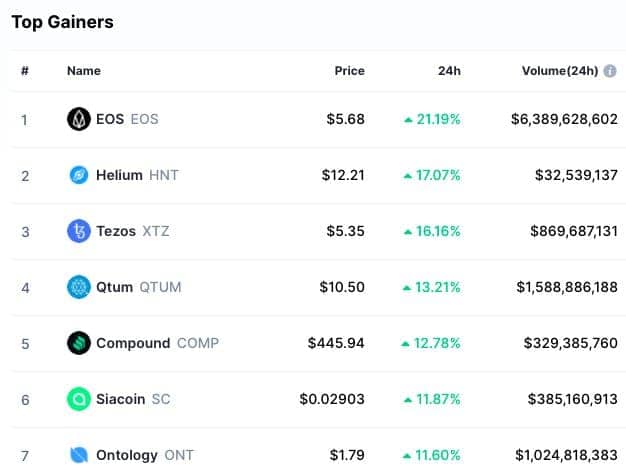Sort the table by Price column
The image size is (626, 468).
coord(349,71)
